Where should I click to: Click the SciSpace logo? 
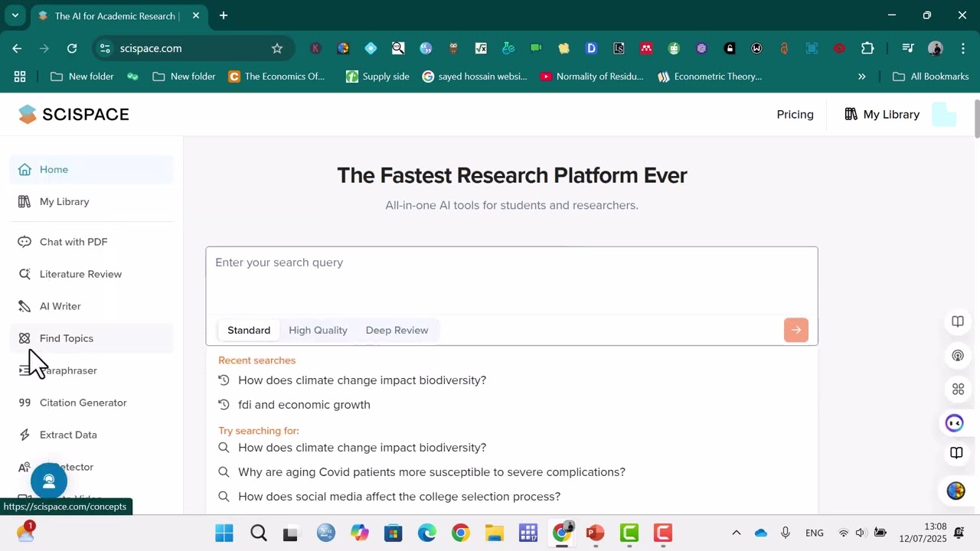click(73, 114)
